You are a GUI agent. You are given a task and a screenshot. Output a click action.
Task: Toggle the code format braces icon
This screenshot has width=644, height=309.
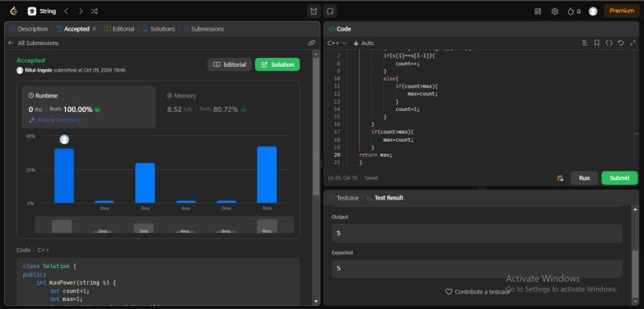coord(609,43)
